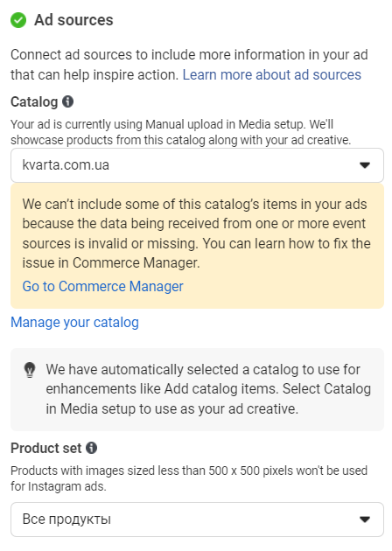Follow the Go to Commerce Manager link

click(102, 286)
